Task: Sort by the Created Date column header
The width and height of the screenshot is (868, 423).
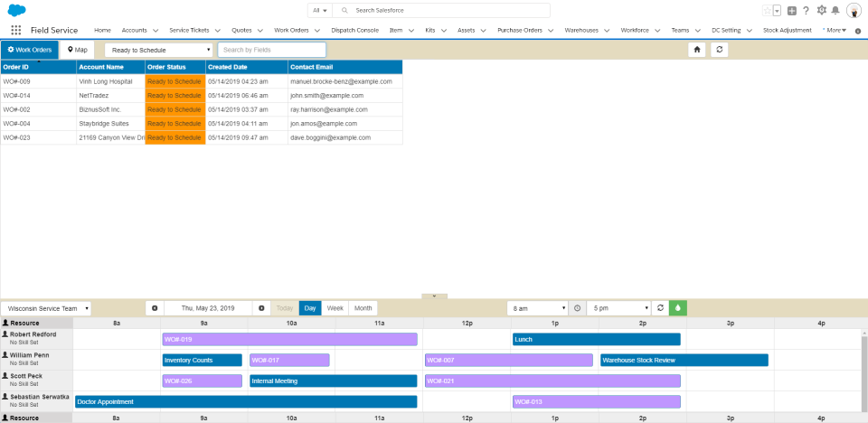Action: click(247, 67)
